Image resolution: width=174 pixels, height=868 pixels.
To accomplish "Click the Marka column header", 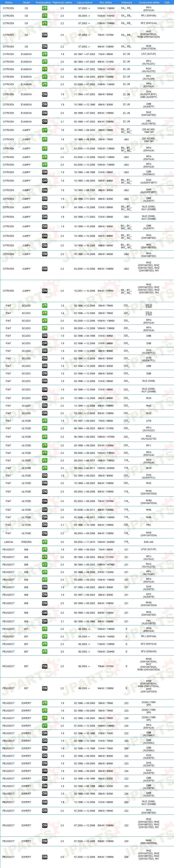I will click(x=9, y=2).
